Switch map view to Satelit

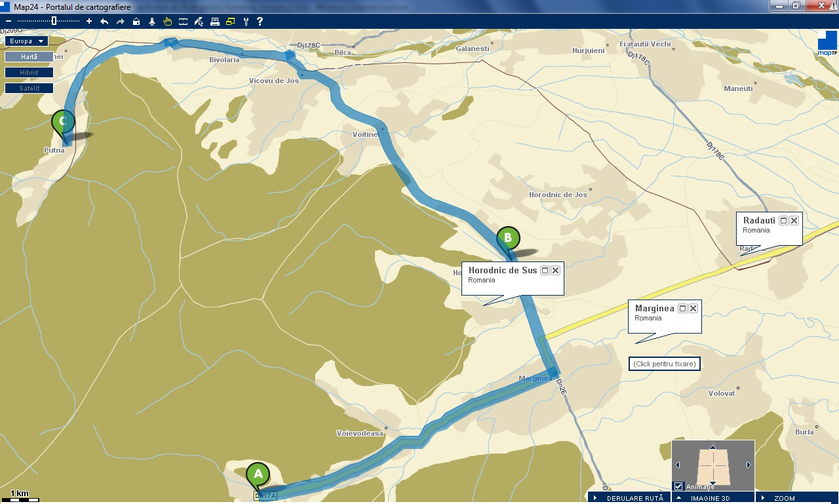coord(29,88)
